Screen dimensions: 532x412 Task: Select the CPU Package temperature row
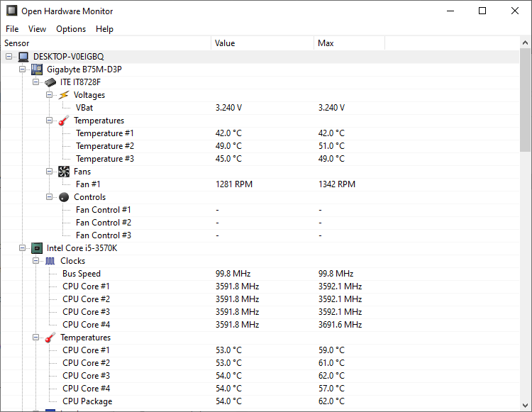[87, 401]
